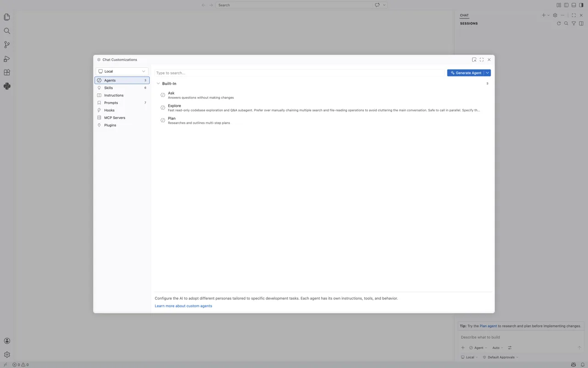Image resolution: width=588 pixels, height=368 pixels.
Task: Toggle the primary side bar from title bar
Action: point(566,5)
